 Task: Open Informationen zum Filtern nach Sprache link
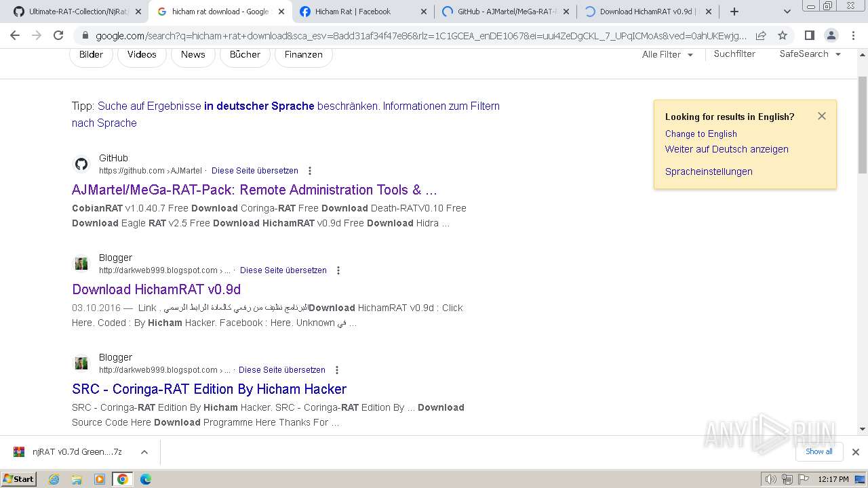(285, 114)
